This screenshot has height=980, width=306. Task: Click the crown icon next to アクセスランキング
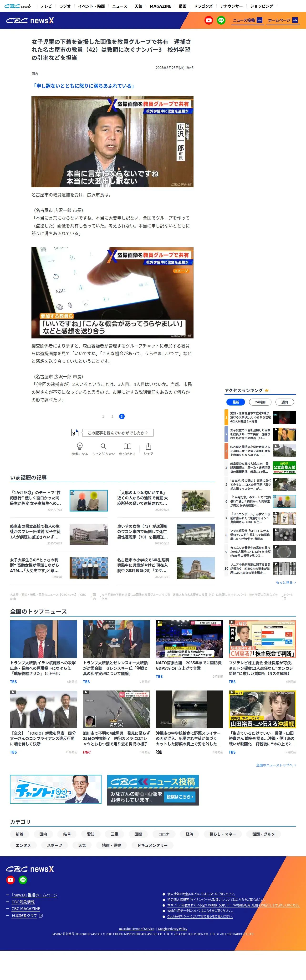(266, 390)
